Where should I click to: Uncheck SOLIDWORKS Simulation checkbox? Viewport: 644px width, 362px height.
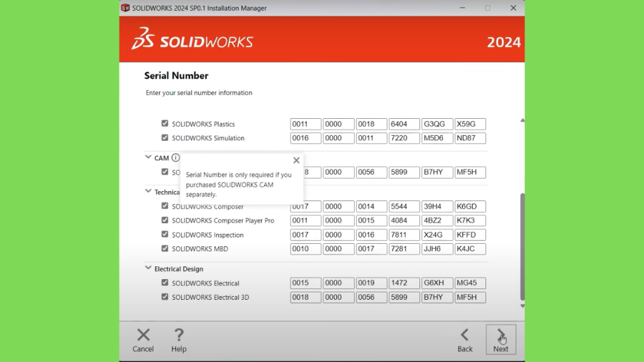(165, 138)
